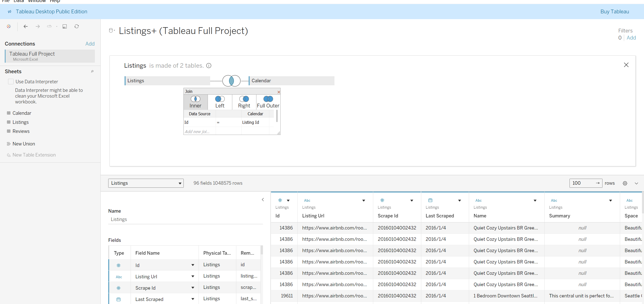The width and height of the screenshot is (644, 304).
Task: Click the info icon beside tables text
Action: pyautogui.click(x=209, y=66)
